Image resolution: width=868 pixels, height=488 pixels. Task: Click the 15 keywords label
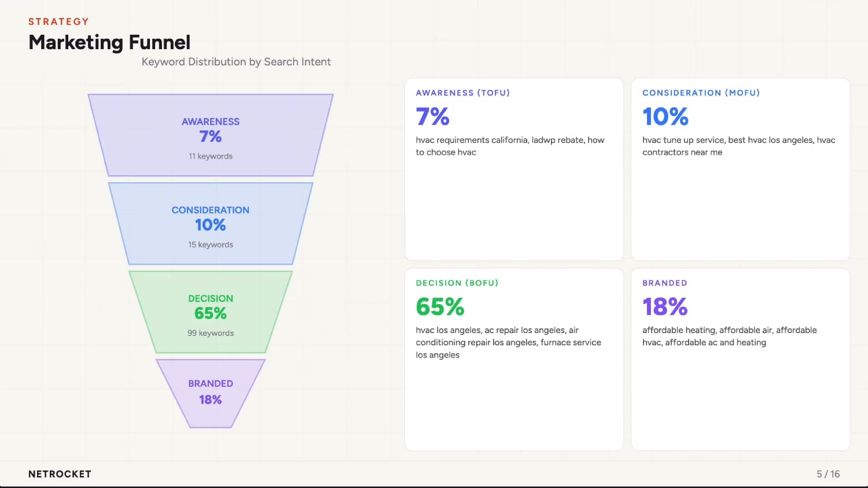211,245
